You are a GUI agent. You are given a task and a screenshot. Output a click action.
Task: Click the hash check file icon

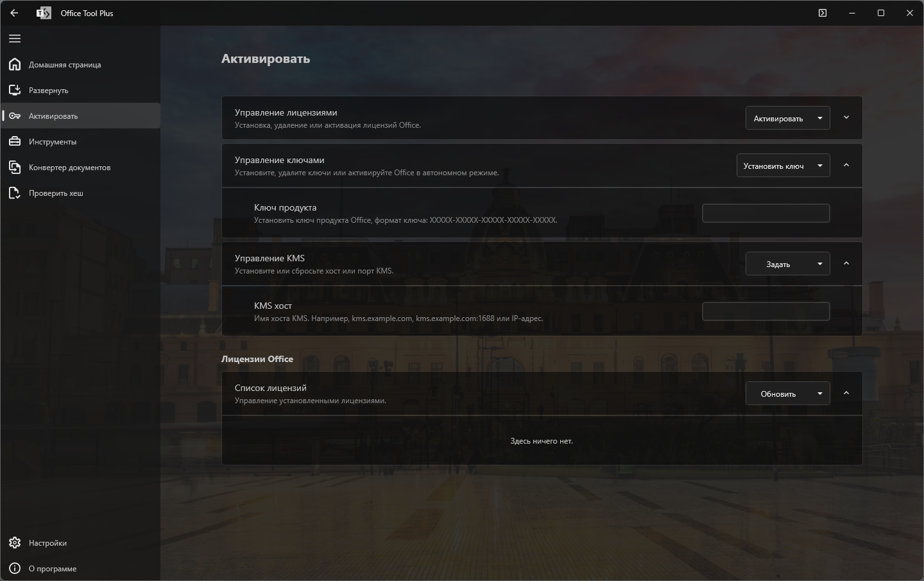(x=15, y=193)
